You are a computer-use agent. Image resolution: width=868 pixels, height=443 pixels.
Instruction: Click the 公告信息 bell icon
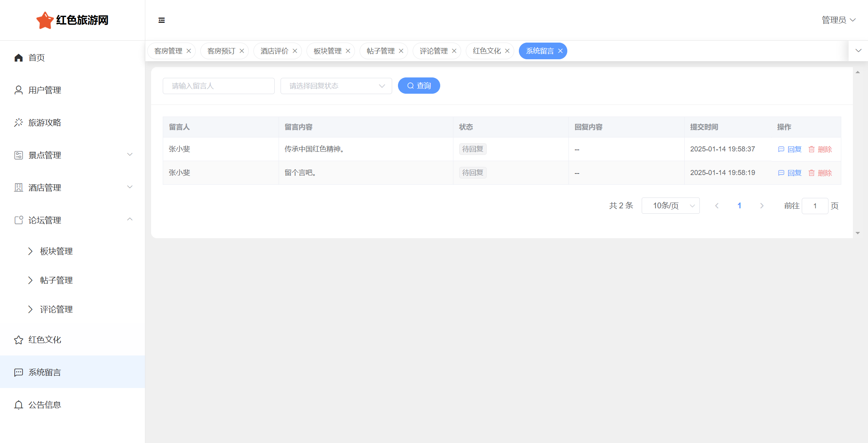[x=19, y=405]
